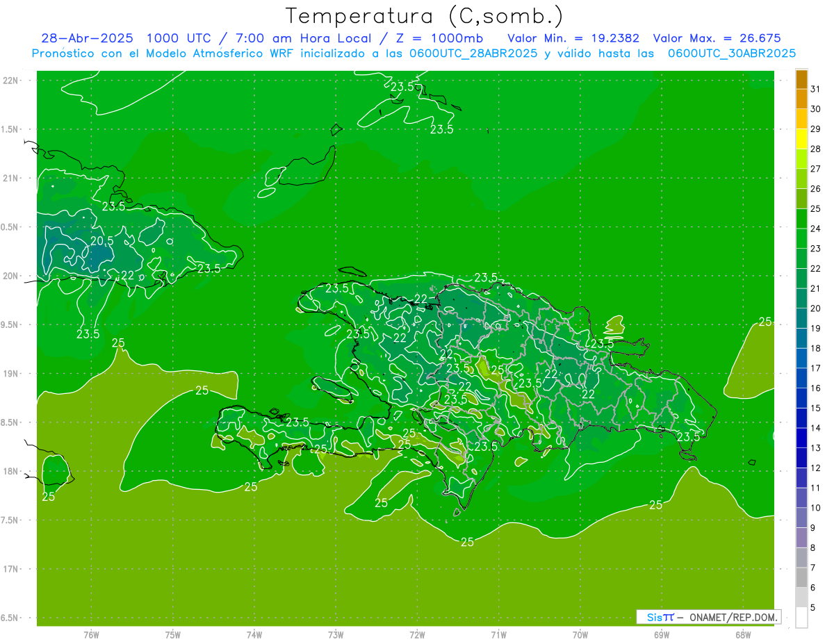Screen dimensions: 834x644
Task: Click the colorbar value label "10"
Action: [x=815, y=508]
